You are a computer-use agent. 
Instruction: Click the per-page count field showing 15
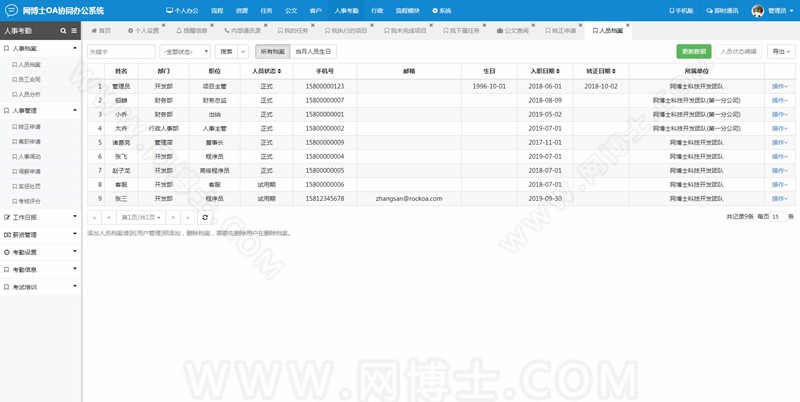click(778, 217)
